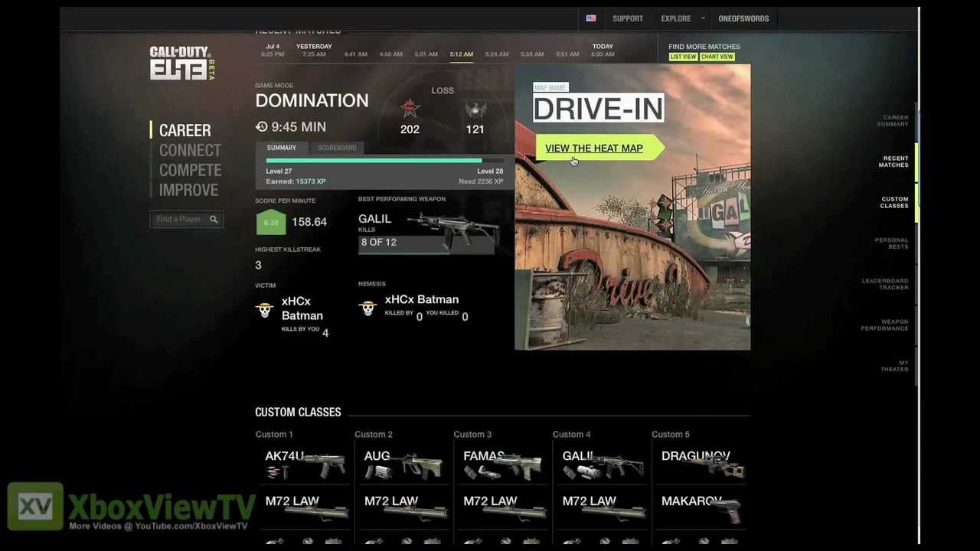Open the Career section

pyautogui.click(x=185, y=130)
